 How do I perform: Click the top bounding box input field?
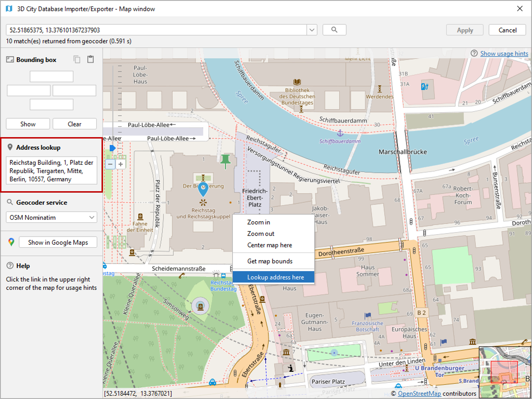52,76
